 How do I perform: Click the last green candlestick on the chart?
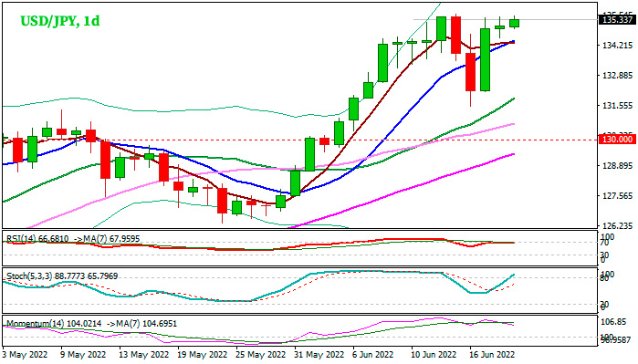[514, 23]
